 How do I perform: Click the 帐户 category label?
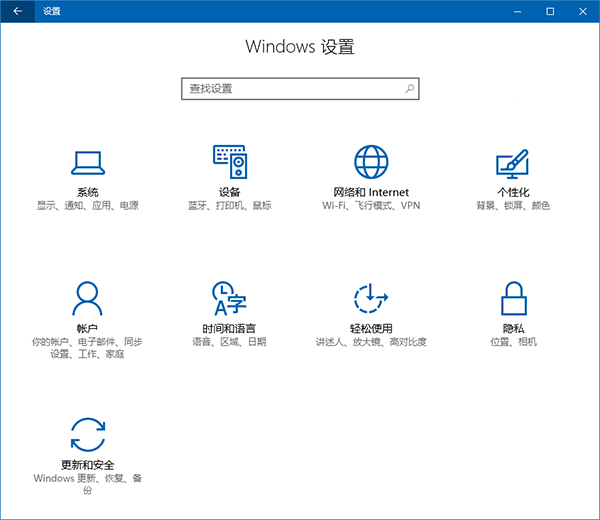tap(87, 328)
